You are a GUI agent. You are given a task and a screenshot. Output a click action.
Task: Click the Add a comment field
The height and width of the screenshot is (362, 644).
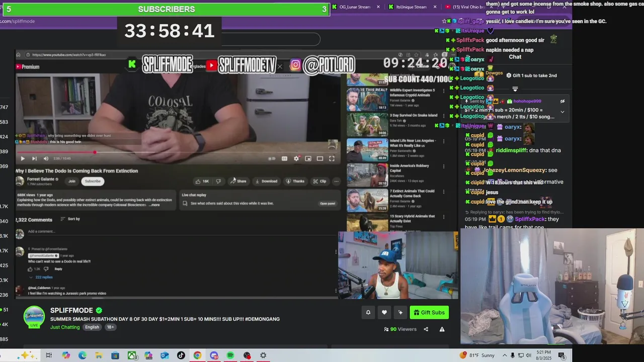coord(181,231)
